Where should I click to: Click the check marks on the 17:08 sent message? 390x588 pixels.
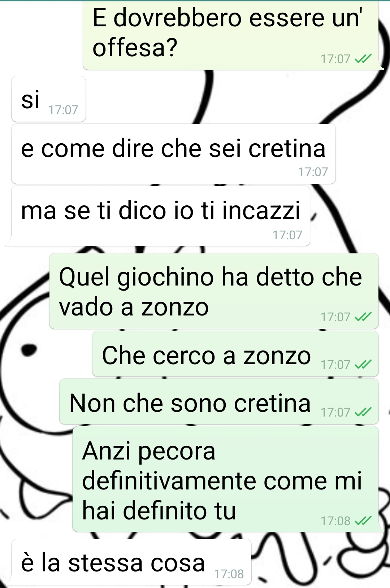pyautogui.click(x=363, y=521)
